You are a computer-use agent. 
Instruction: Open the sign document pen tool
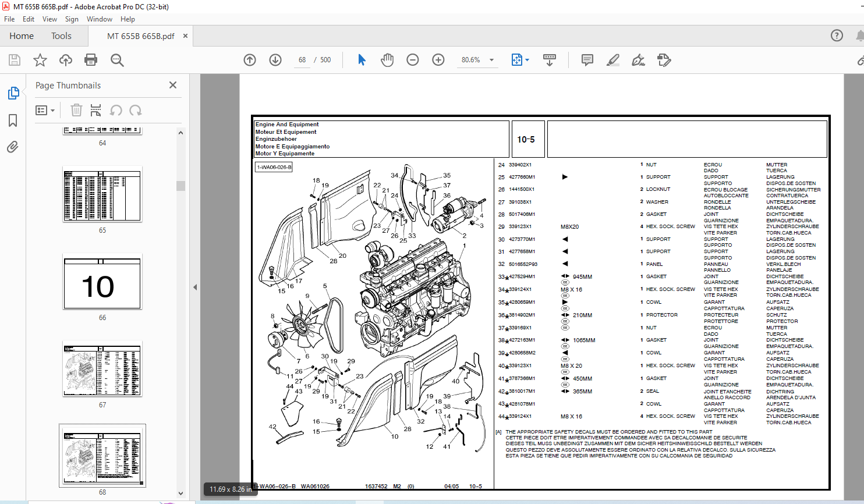coord(638,60)
